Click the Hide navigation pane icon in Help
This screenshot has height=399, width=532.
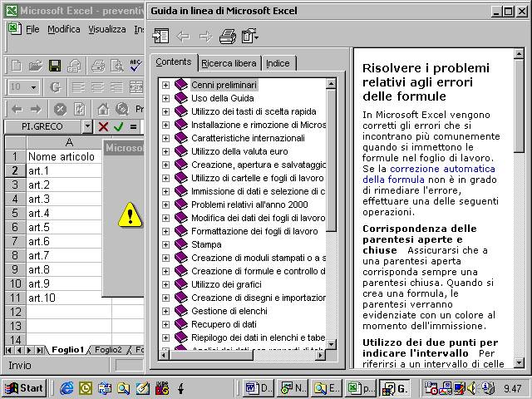point(160,36)
